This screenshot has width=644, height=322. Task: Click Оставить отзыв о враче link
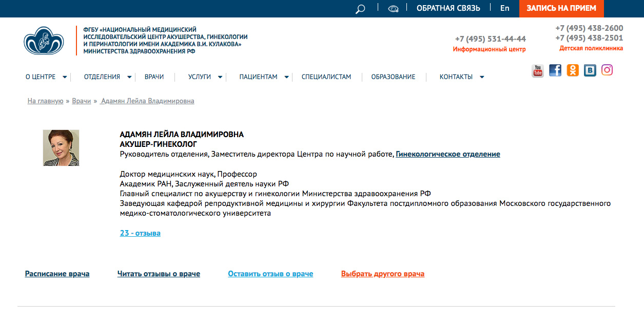coord(270,274)
